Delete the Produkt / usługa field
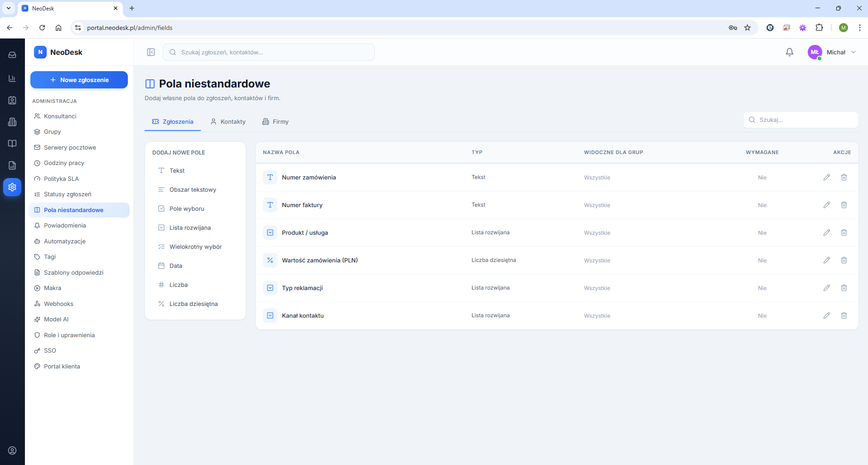This screenshot has height=465, width=868. point(844,232)
